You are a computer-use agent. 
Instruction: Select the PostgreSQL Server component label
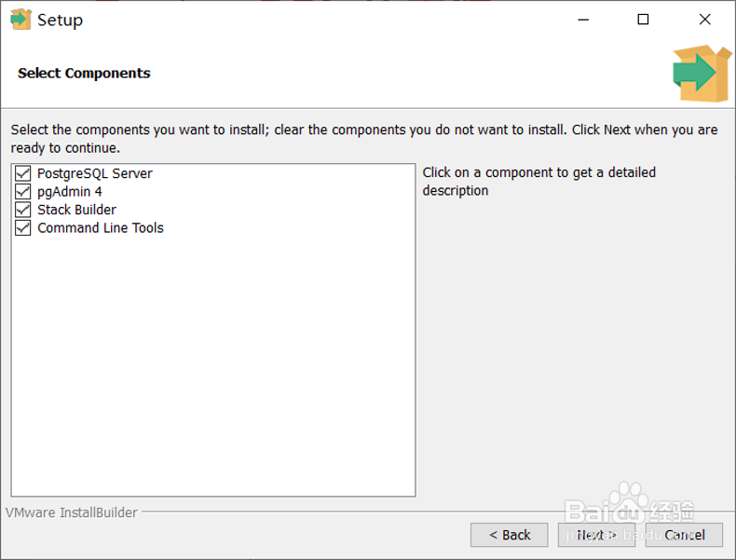(x=94, y=173)
